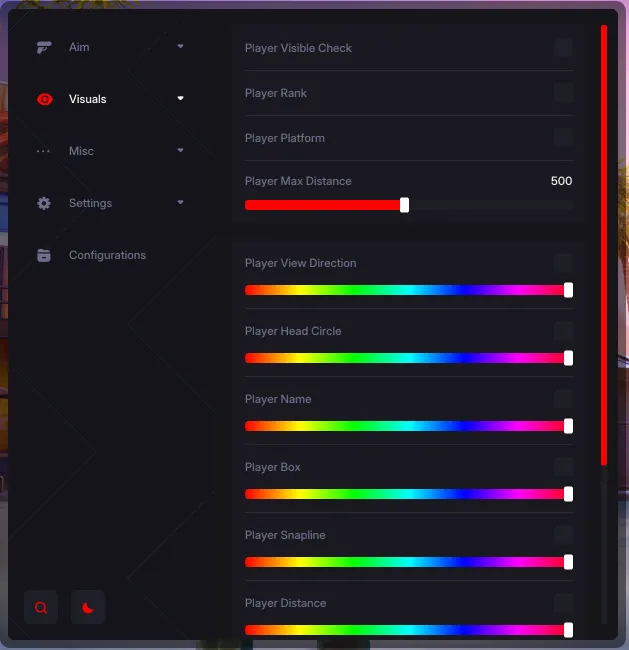This screenshot has width=629, height=650.
Task: Tick the Player Box checkbox
Action: point(563,467)
